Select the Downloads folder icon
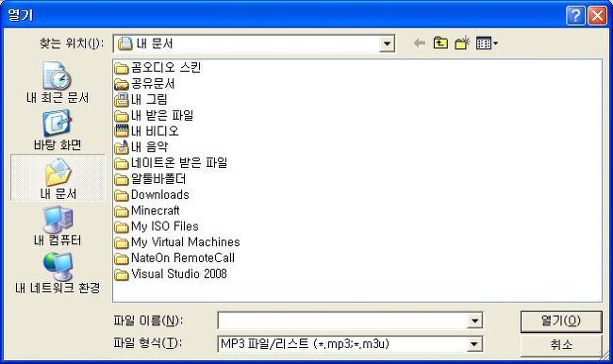The image size is (613, 364). [122, 195]
